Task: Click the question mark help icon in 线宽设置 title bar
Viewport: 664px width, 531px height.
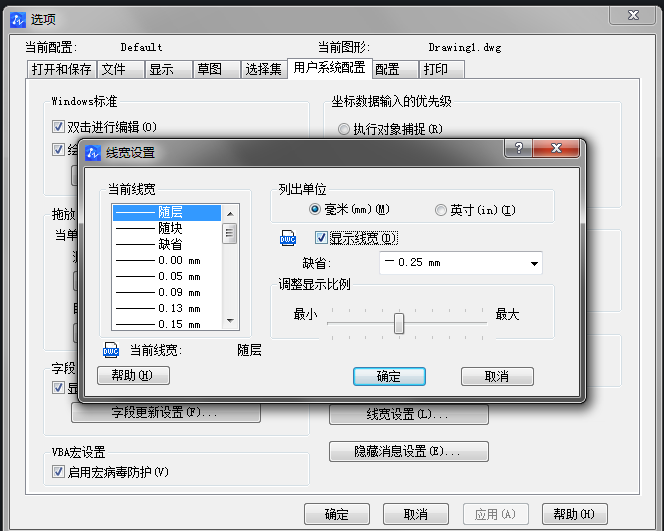Action: tap(518, 149)
